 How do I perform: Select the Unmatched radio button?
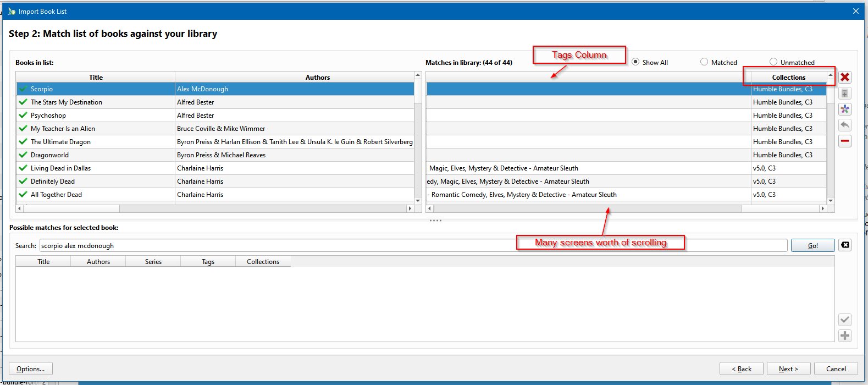click(773, 62)
